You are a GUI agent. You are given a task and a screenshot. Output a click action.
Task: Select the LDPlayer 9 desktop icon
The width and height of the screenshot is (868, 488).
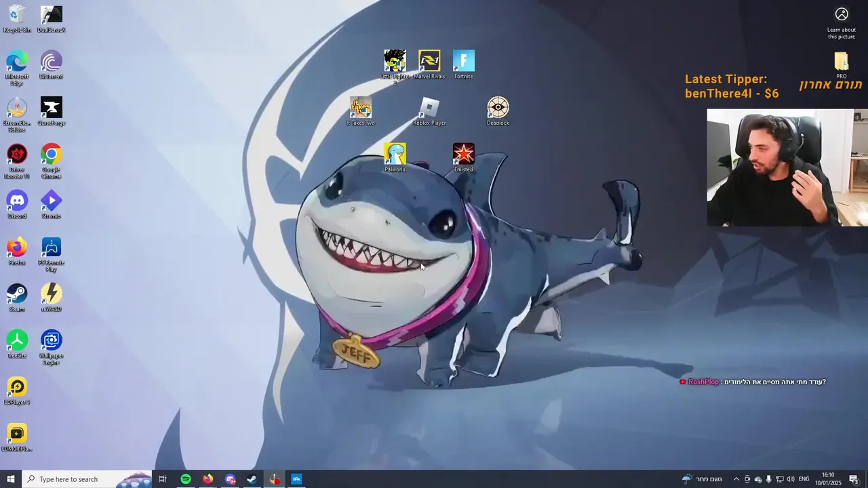point(17,391)
